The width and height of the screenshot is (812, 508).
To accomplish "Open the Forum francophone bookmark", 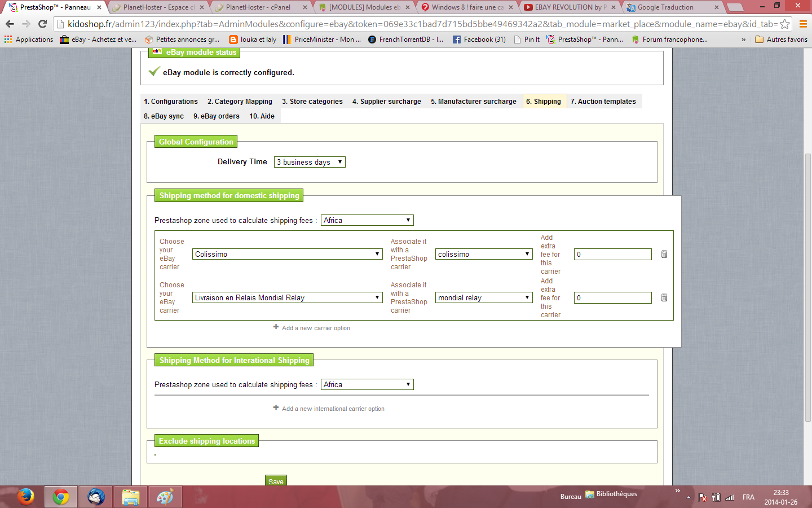I will coord(669,40).
